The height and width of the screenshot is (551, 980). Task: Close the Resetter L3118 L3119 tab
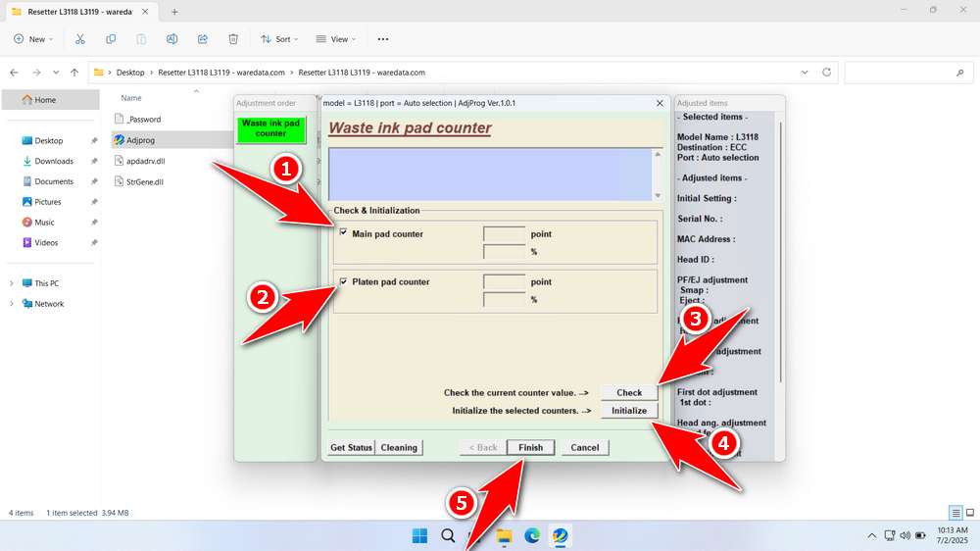[145, 12]
